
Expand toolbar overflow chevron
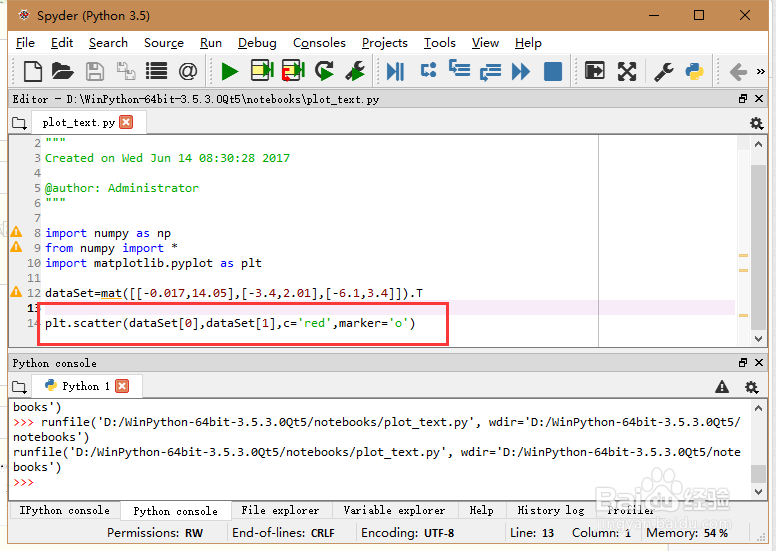pyautogui.click(x=761, y=72)
